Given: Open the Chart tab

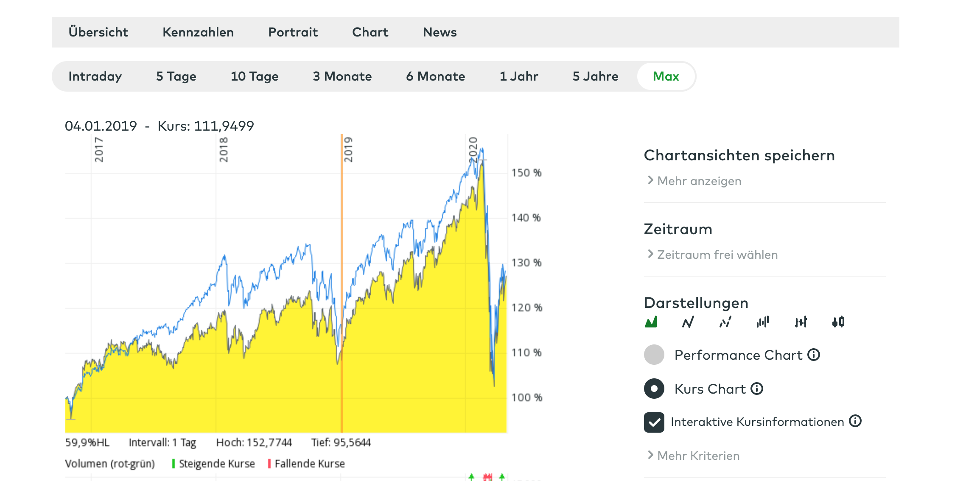Looking at the screenshot, I should [370, 32].
